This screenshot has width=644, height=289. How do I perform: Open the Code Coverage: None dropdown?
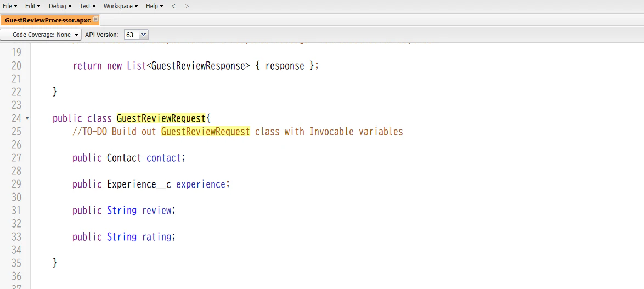41,35
